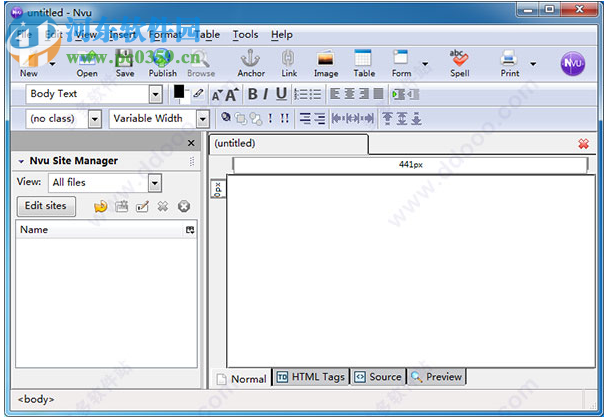Click the vertical px ruler marker
Screen dimensions: 607x417
pos(218,189)
